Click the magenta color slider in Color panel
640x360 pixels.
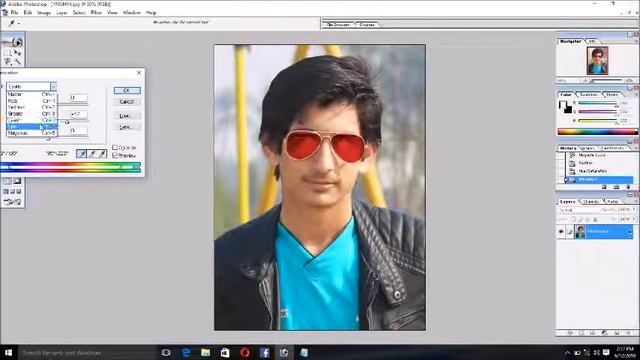tap(598, 112)
